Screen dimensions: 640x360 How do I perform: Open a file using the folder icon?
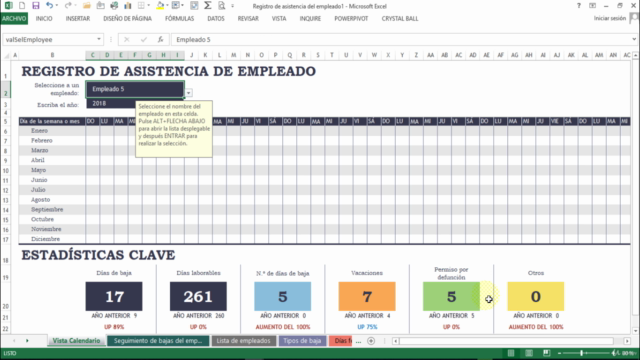click(87, 6)
